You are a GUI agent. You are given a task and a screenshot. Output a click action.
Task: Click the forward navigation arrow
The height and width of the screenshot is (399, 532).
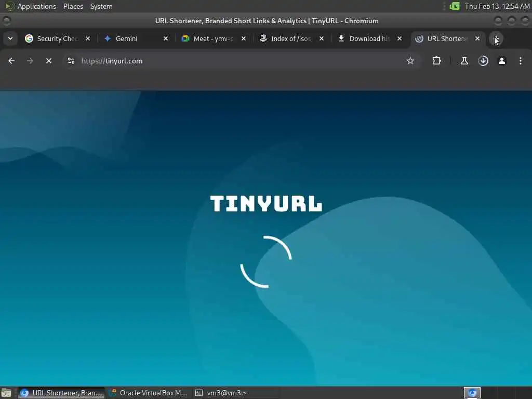click(x=30, y=61)
